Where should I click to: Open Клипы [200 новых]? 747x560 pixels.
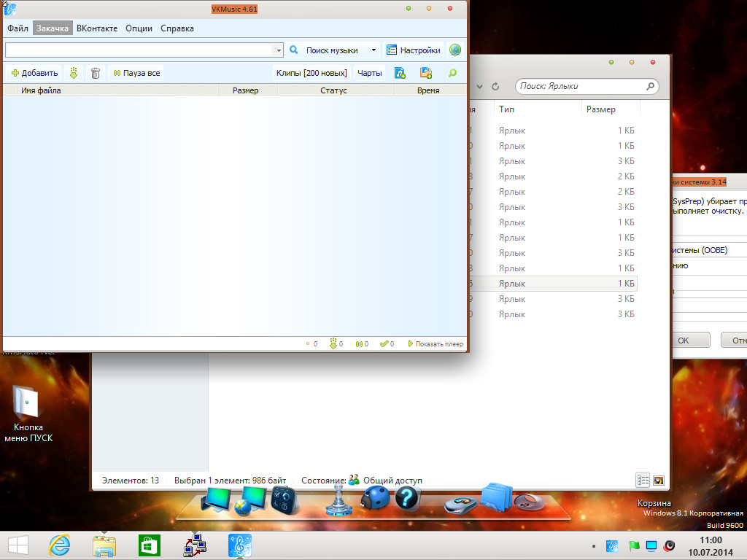311,73
